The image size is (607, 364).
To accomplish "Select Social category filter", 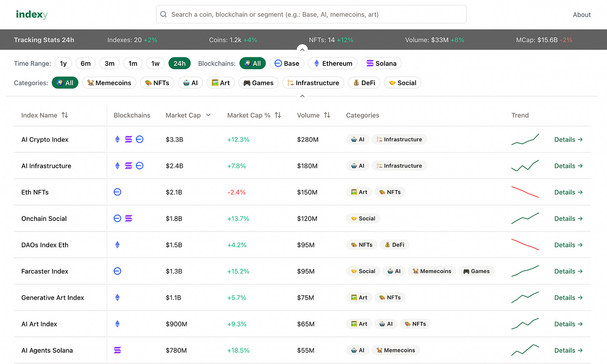I will (403, 83).
